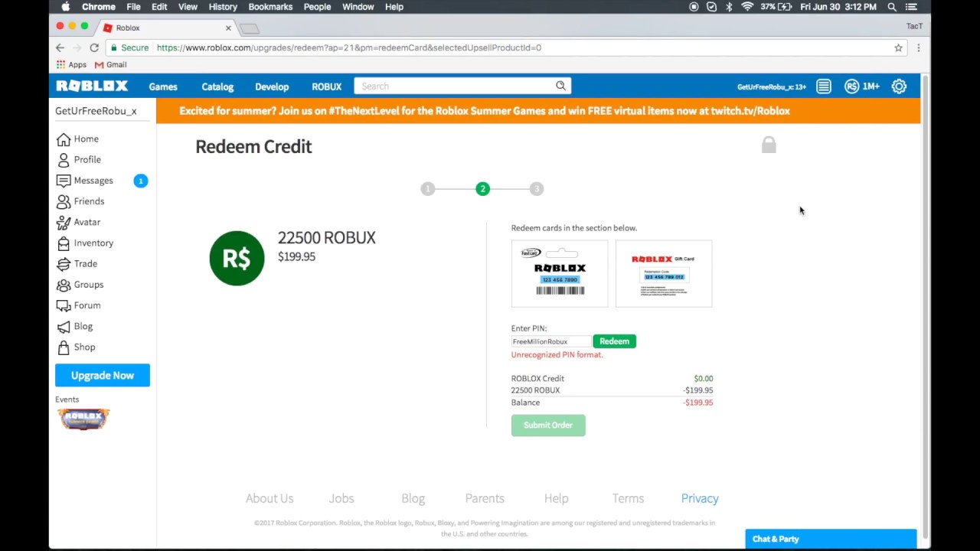Open the notifications feed icon
Screen dimensions: 980x551
point(824,86)
